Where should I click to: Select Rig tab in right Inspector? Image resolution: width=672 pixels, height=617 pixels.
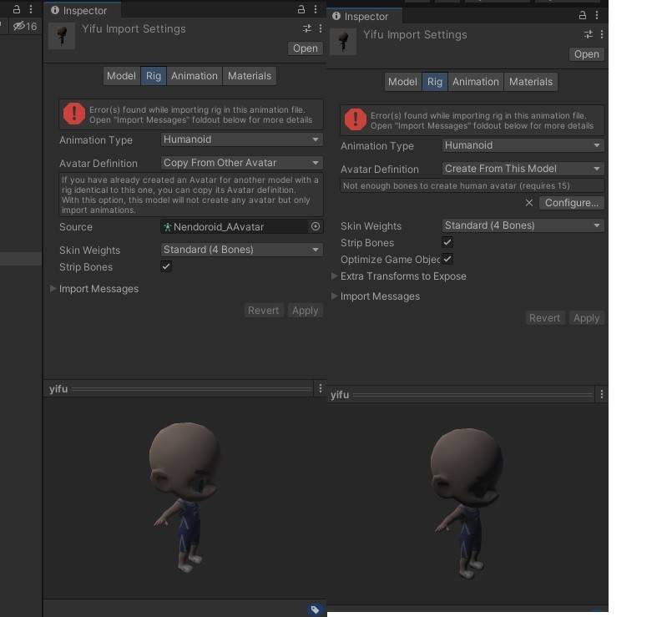(435, 82)
